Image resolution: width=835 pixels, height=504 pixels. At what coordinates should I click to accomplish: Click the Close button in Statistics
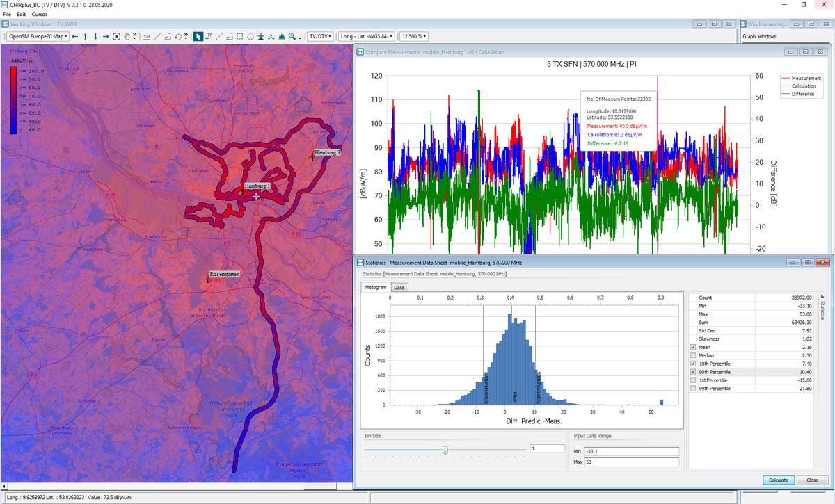coord(812,480)
